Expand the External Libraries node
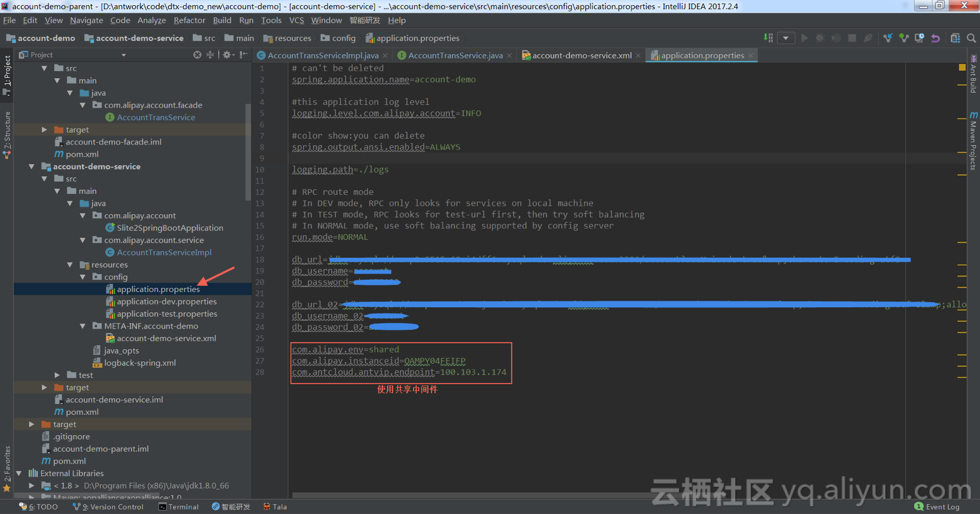 (x=19, y=473)
